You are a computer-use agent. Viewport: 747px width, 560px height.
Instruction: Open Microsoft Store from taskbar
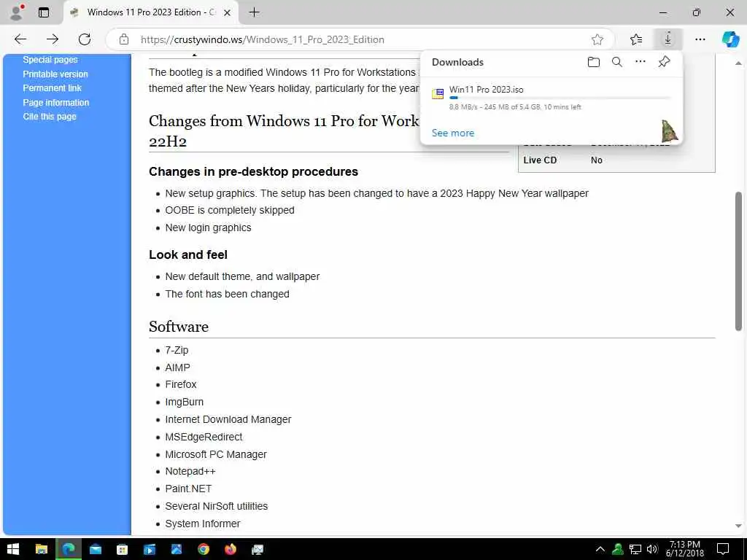[123, 550]
